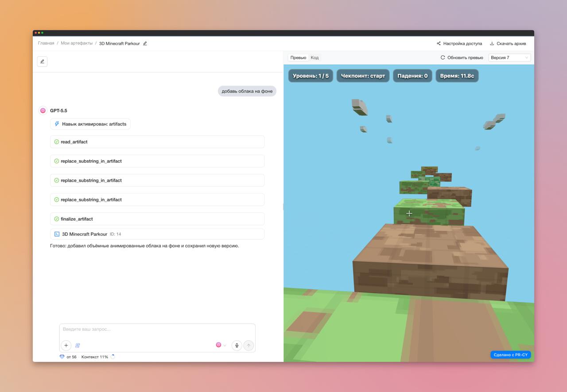This screenshot has width=567, height=392.
Task: Focus the Введите ваш запрос input field
Action: point(157,329)
